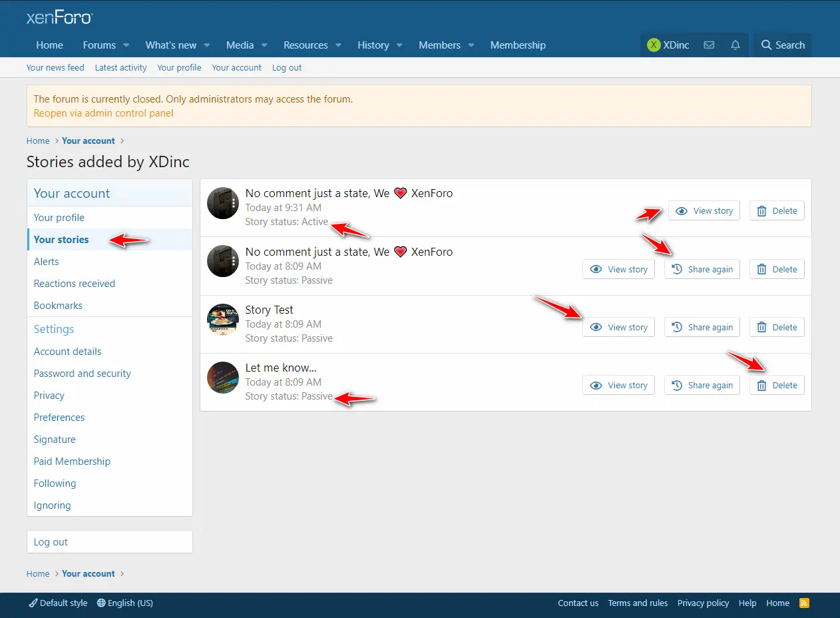Viewport: 840px width, 618px height.
Task: Click XDinc user avatar in navbar
Action: 654,45
